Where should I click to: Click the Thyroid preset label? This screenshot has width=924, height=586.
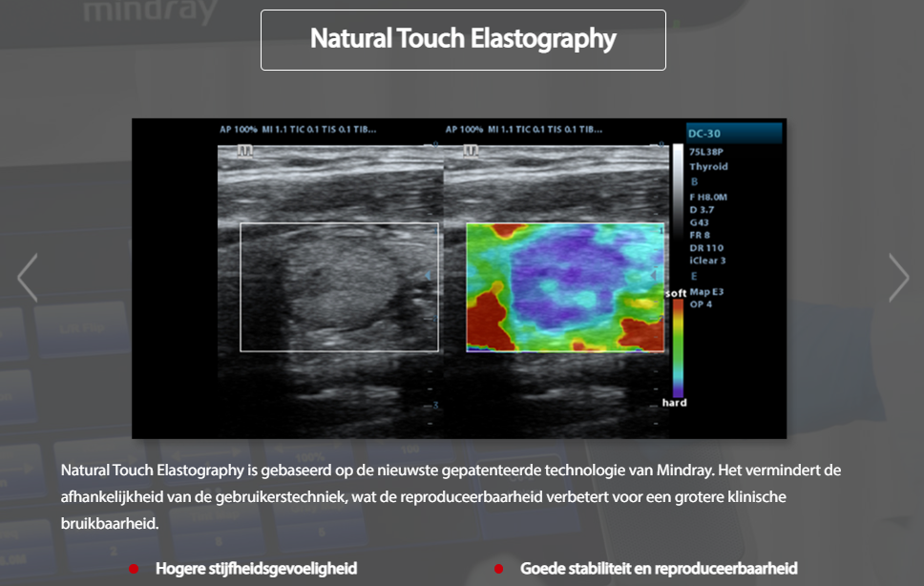(708, 167)
